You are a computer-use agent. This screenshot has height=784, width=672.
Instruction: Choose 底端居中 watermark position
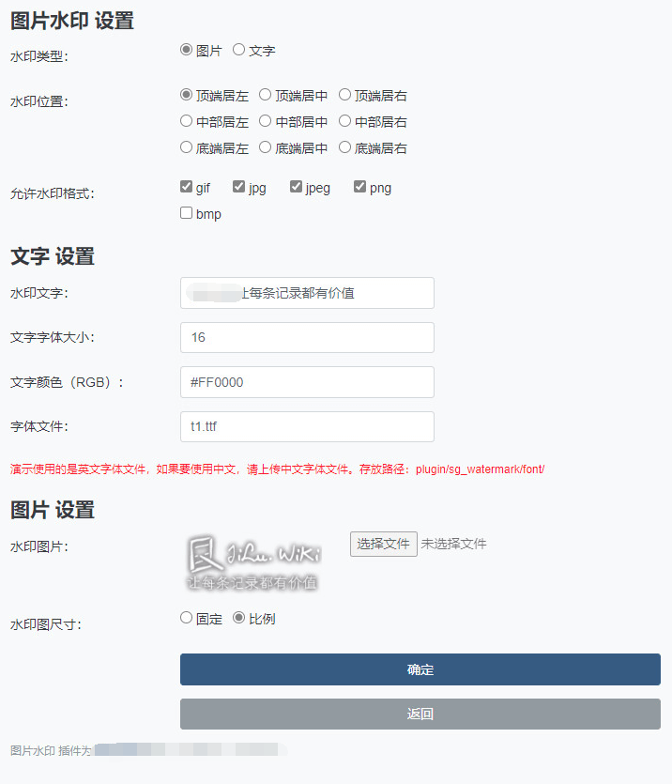pyautogui.click(x=266, y=147)
